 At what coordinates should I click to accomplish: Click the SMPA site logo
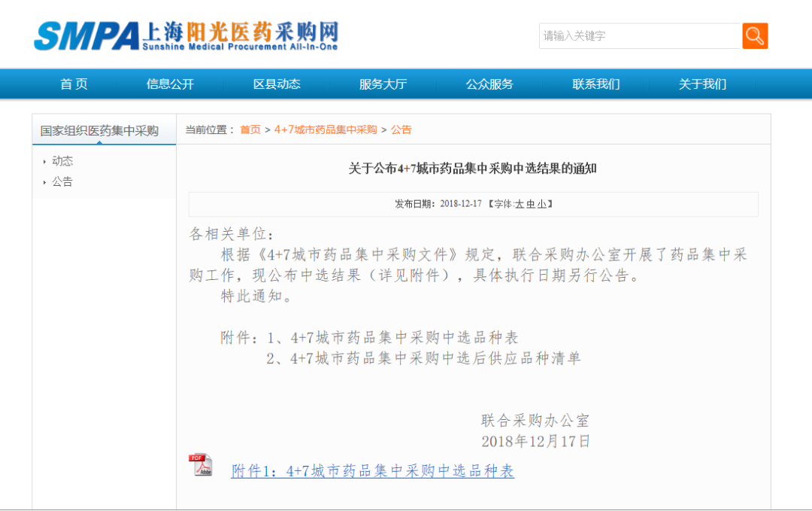tap(186, 36)
